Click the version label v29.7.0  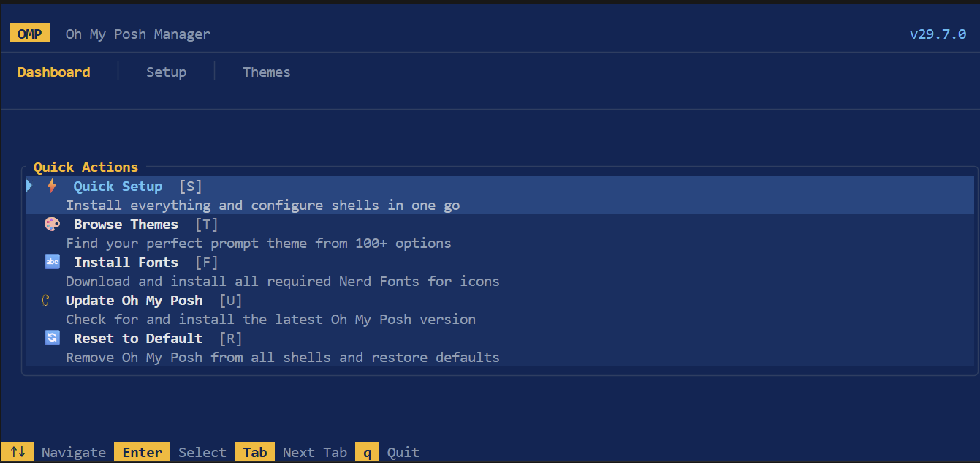coord(938,34)
